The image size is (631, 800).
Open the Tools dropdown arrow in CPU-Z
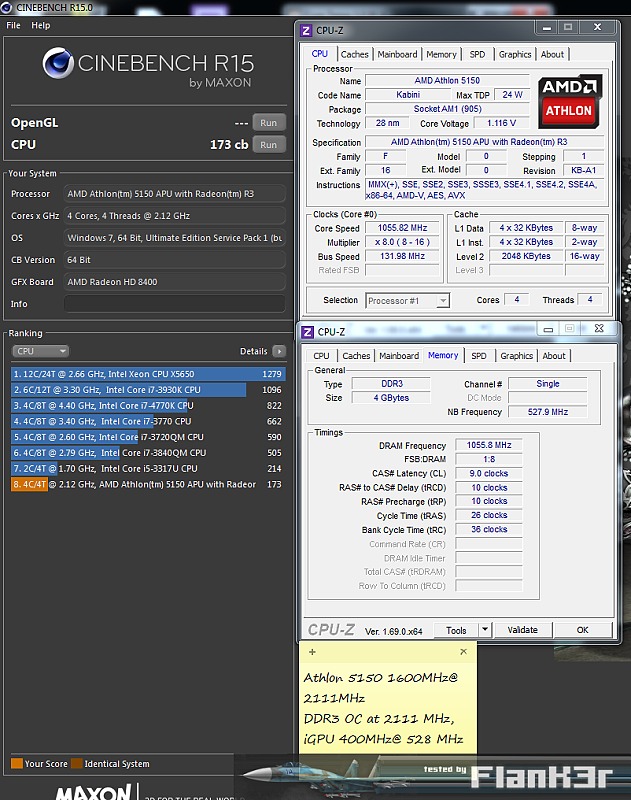point(485,630)
